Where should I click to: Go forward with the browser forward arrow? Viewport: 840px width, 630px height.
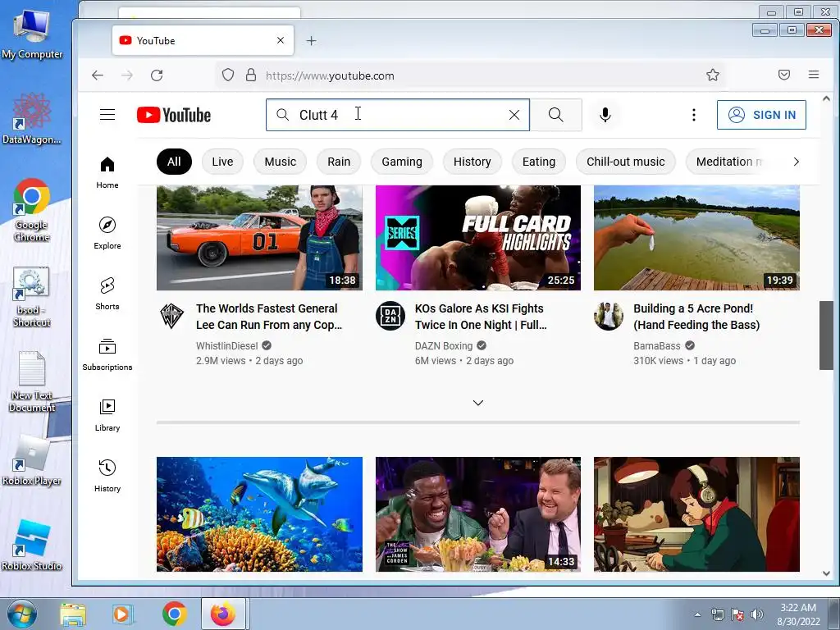(x=127, y=75)
